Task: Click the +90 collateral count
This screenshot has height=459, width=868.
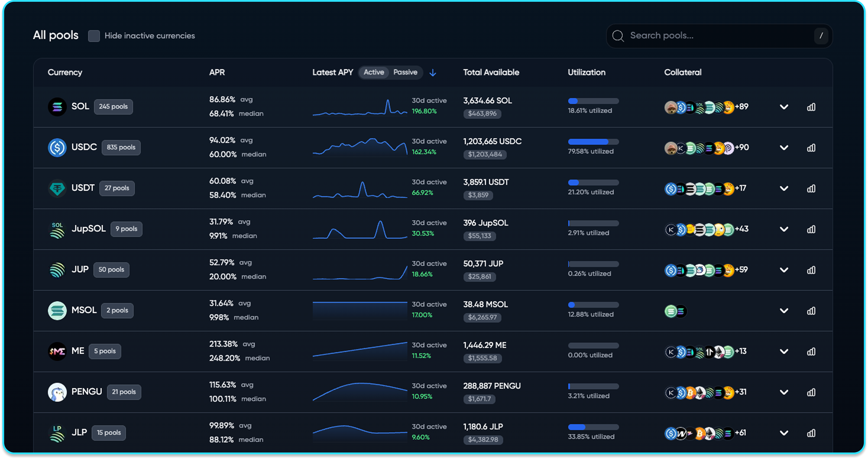Action: pyautogui.click(x=742, y=148)
